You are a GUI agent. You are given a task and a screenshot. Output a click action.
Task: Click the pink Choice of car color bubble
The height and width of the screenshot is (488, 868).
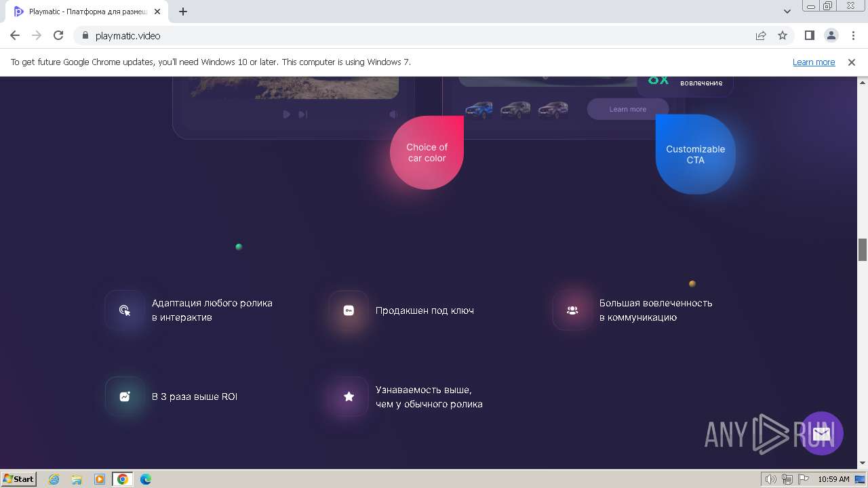click(427, 152)
